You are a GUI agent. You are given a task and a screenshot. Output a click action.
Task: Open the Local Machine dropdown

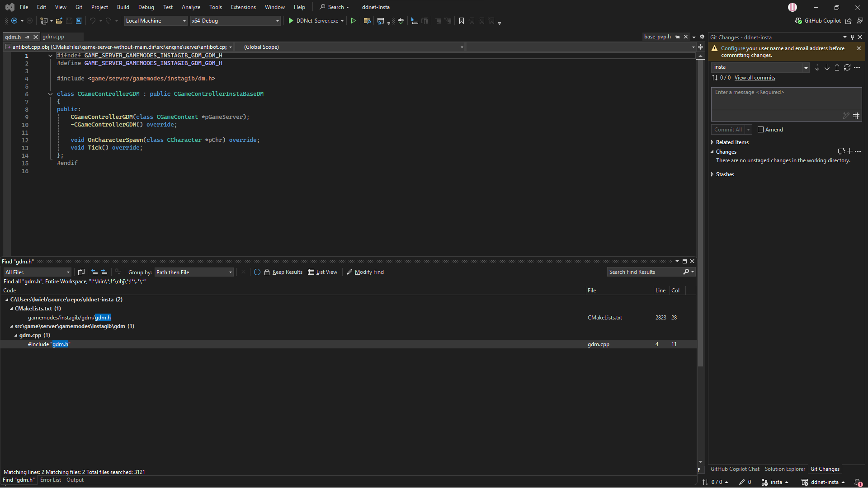click(156, 21)
